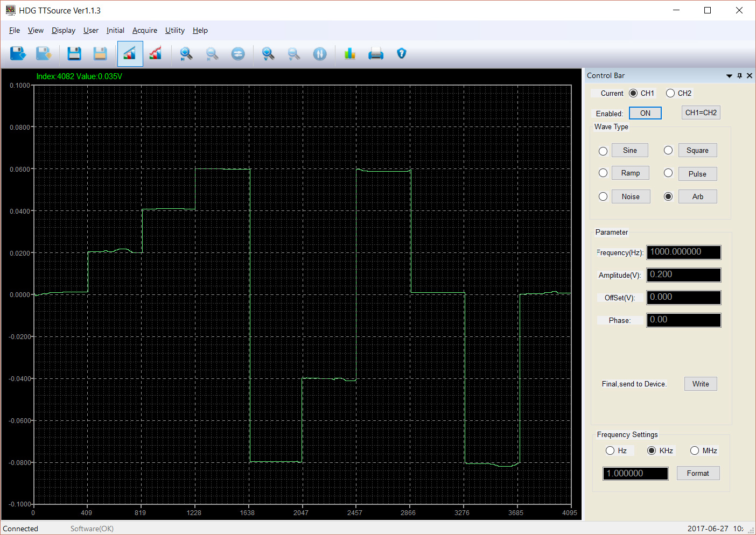Select the Sine wave type radio
756x535 pixels.
603,151
